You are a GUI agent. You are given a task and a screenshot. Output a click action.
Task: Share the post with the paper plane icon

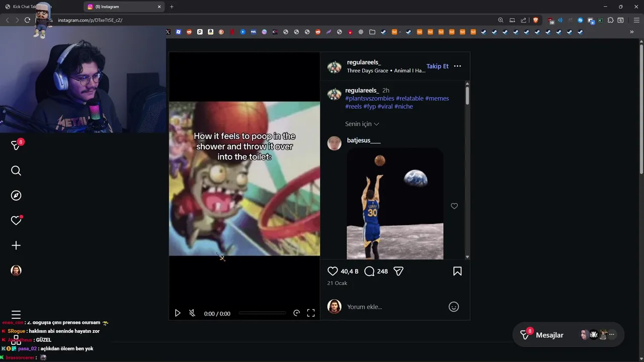[398, 271]
